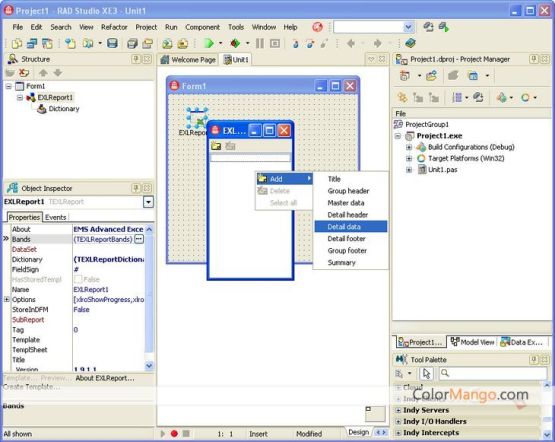
Task: Click the play macro triangle in status bar
Action: (x=163, y=434)
